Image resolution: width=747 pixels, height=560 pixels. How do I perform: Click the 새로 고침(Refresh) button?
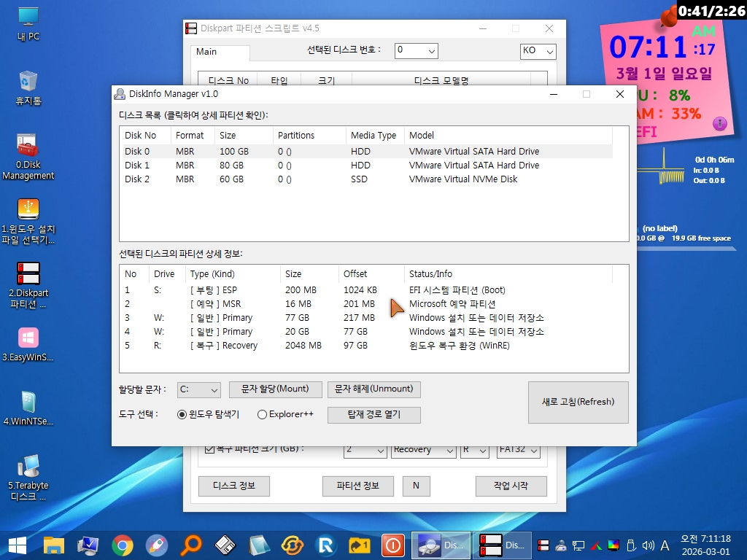(x=578, y=402)
